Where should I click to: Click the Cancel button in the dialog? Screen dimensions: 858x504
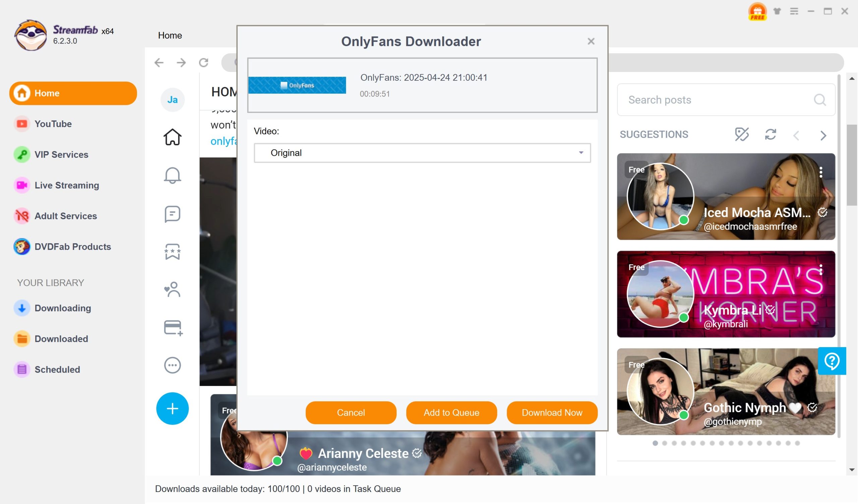pos(351,413)
